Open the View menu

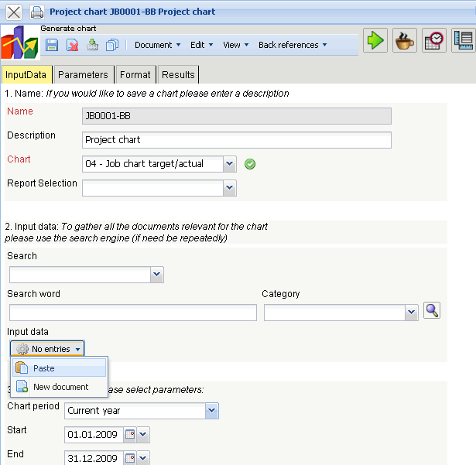pyautogui.click(x=235, y=45)
